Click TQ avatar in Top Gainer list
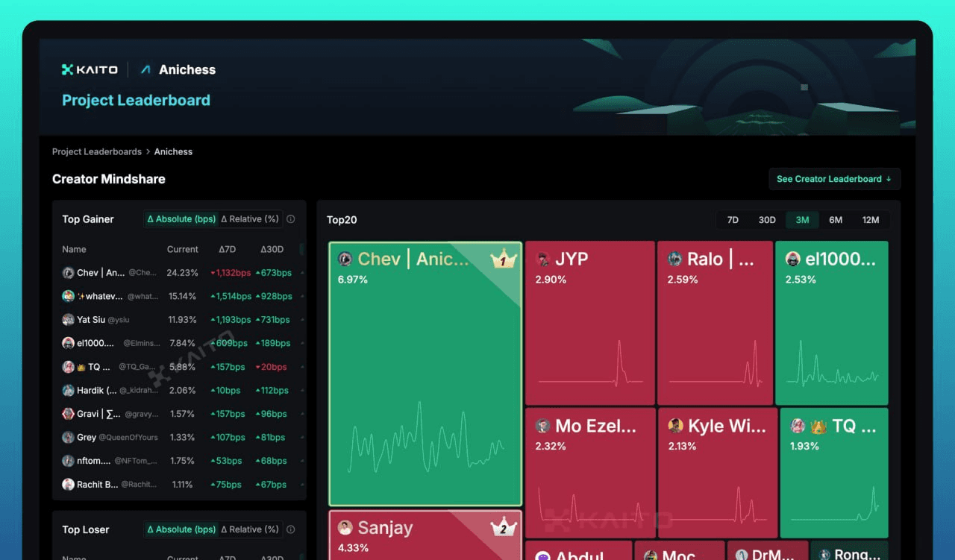 [x=68, y=367]
